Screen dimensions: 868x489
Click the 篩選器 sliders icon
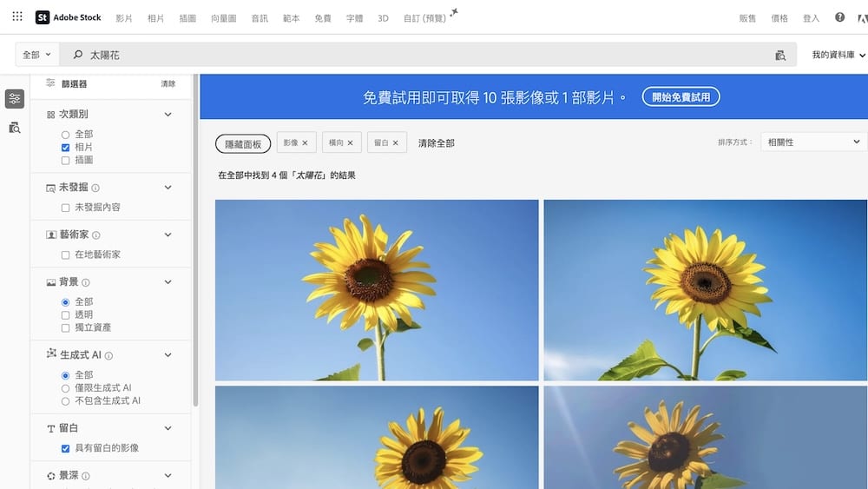click(50, 83)
